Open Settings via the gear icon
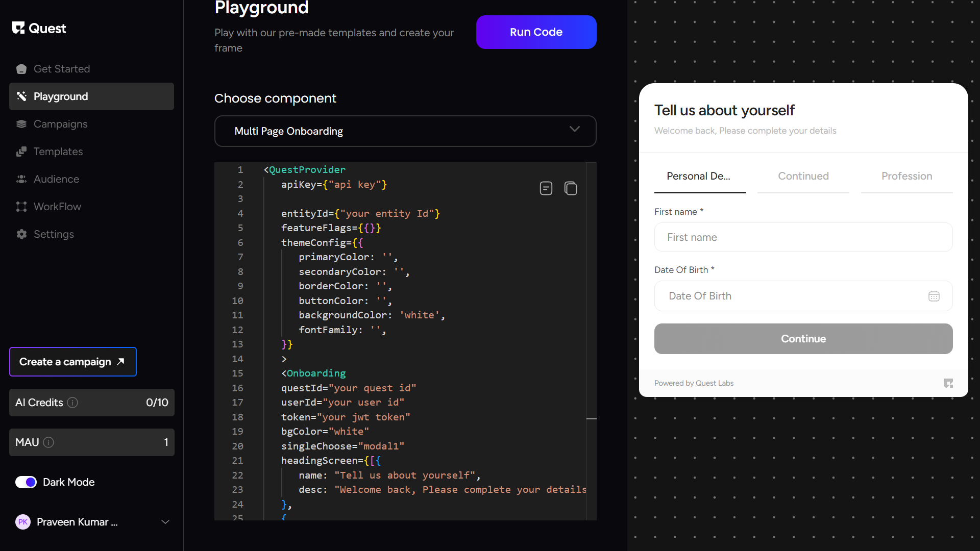 click(x=21, y=234)
